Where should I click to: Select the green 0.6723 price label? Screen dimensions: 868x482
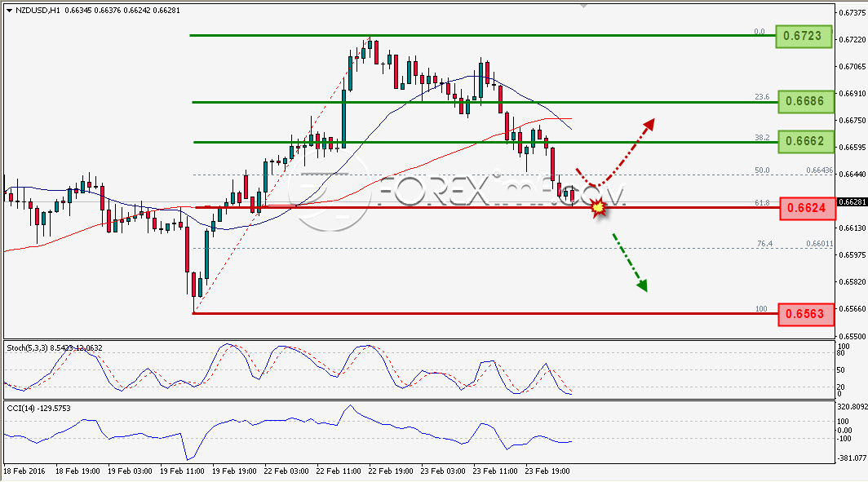click(804, 36)
